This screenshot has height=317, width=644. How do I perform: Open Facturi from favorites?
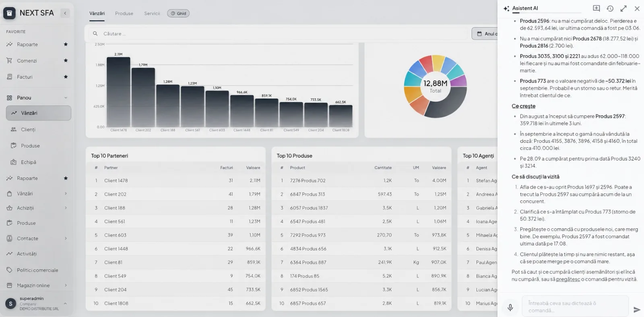[x=25, y=77]
